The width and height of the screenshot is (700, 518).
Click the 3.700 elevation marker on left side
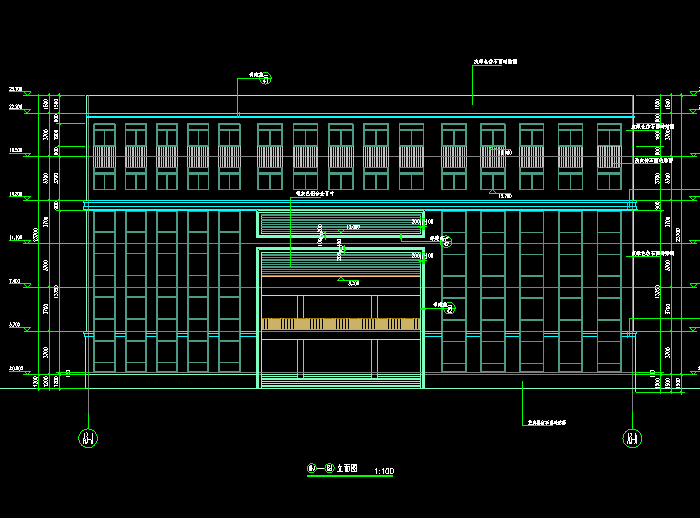pyautogui.click(x=15, y=325)
